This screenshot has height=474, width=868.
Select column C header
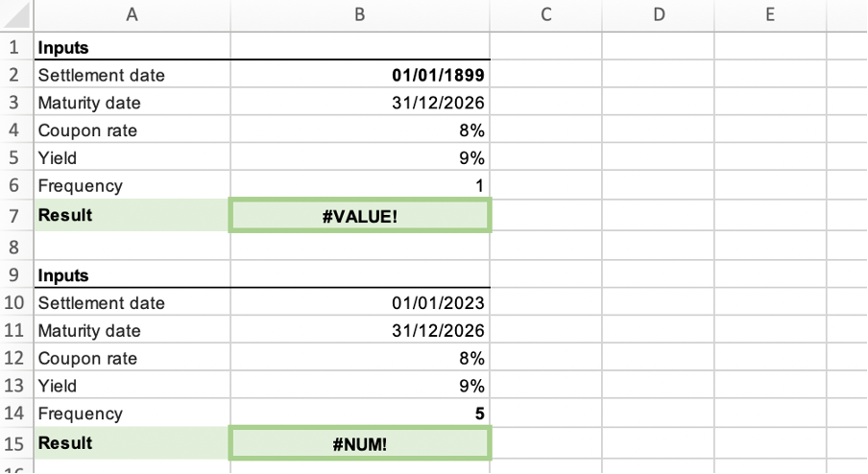click(545, 14)
